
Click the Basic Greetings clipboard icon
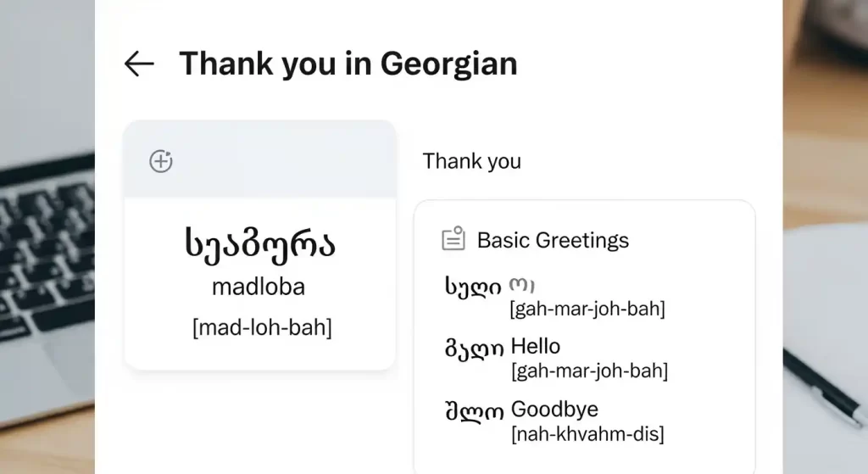(x=454, y=239)
